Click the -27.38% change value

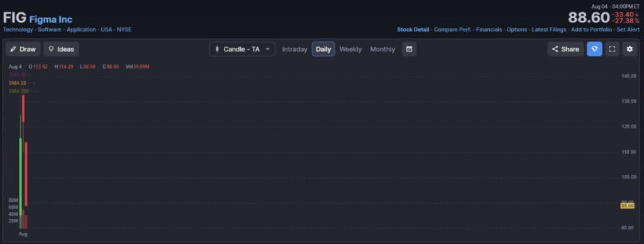pyautogui.click(x=626, y=21)
